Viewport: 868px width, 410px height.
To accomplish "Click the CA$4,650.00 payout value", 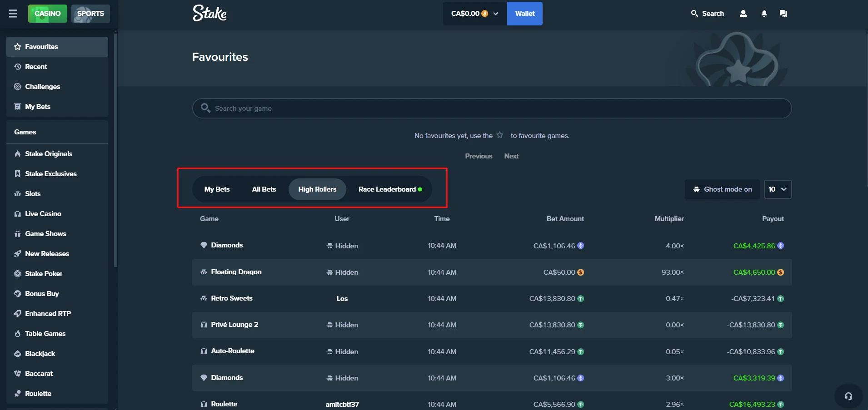I will [754, 272].
